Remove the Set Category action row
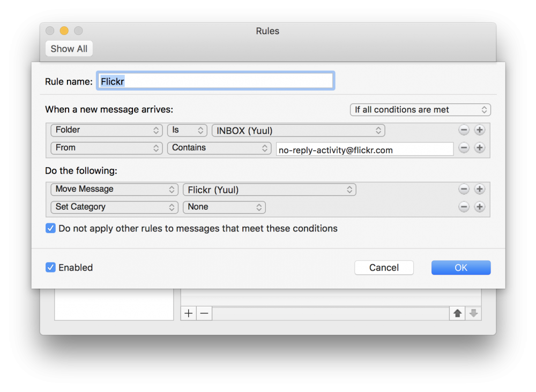The width and height of the screenshot is (536, 392). 464,207
